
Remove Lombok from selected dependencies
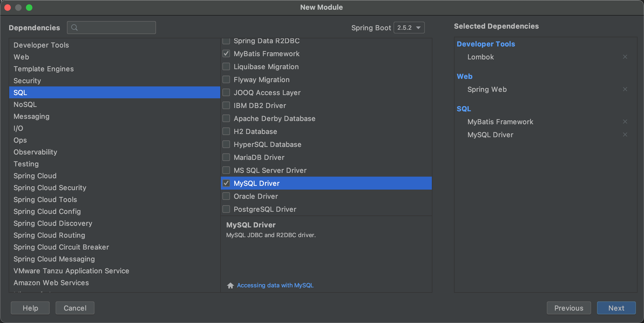(x=625, y=57)
